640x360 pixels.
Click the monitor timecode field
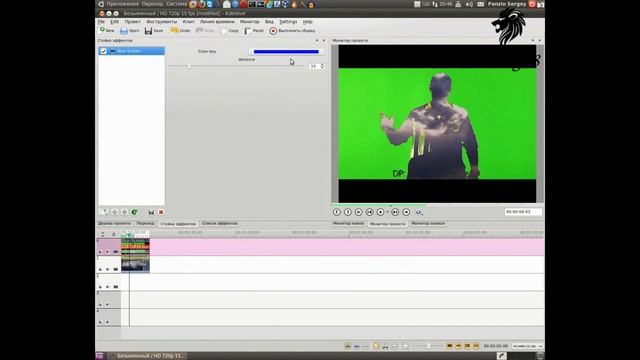pos(523,212)
